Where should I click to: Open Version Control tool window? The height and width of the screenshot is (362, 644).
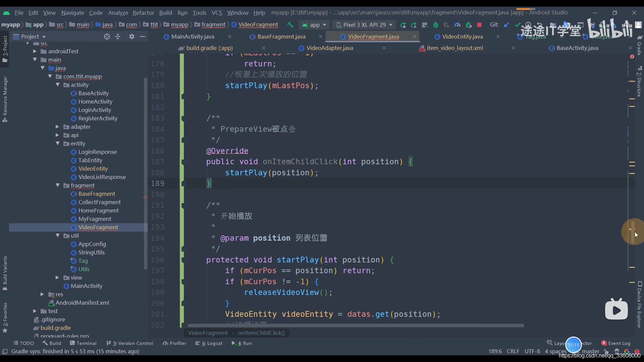pos(130,343)
